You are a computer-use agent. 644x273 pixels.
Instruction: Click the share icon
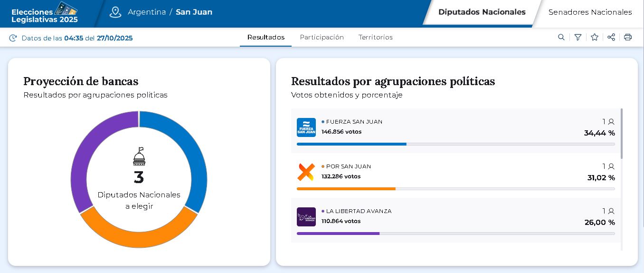[611, 37]
